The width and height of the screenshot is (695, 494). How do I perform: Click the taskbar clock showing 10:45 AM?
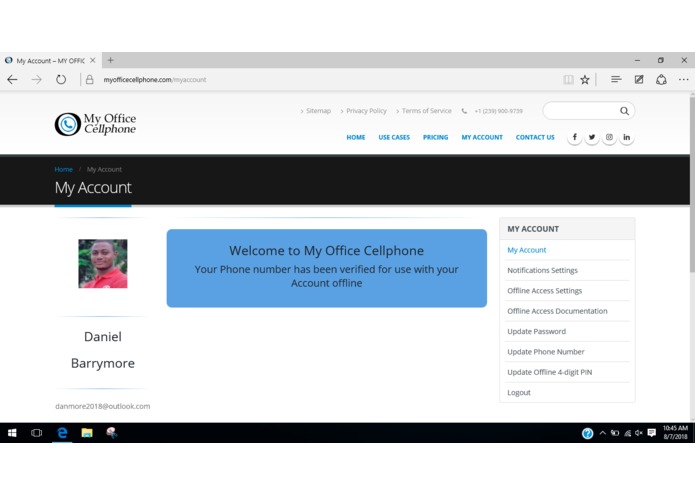click(675, 432)
